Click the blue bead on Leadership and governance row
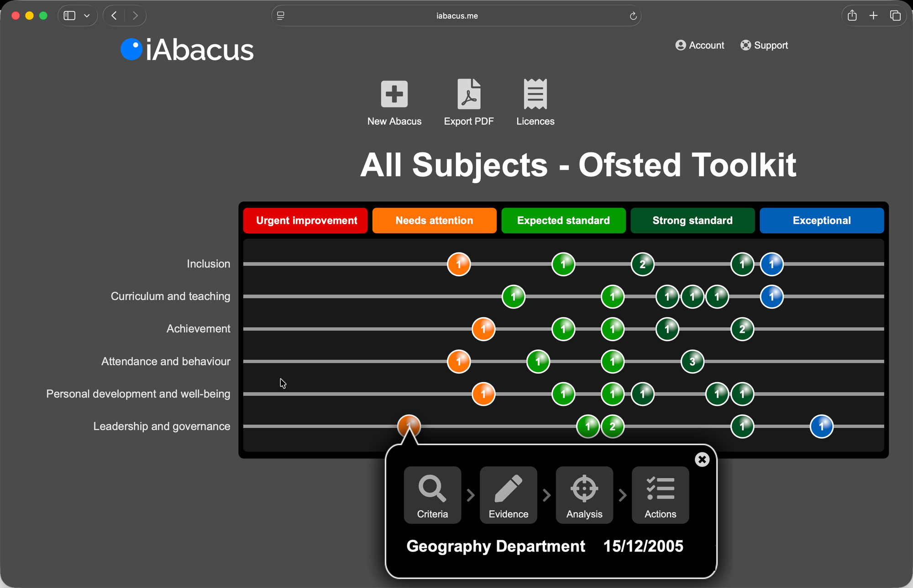Image resolution: width=913 pixels, height=588 pixels. [x=821, y=426]
